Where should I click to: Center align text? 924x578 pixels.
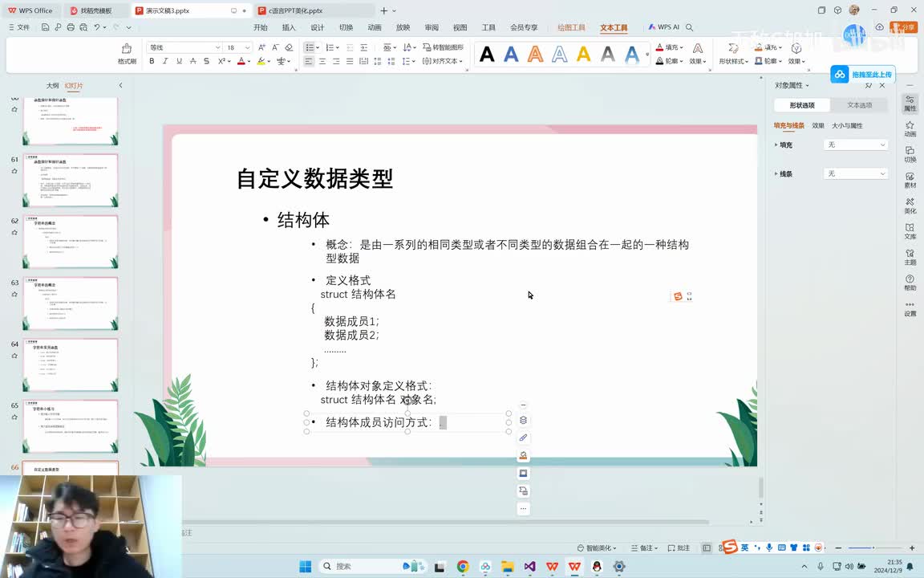322,61
